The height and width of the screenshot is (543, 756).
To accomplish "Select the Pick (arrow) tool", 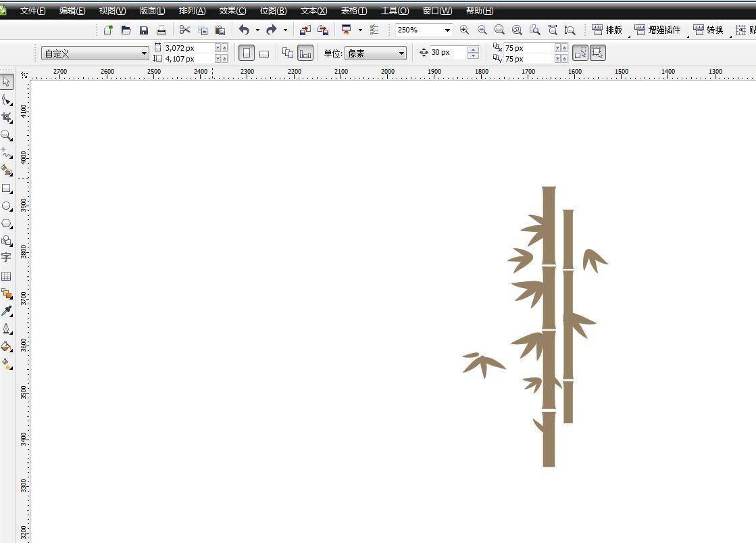I will pyautogui.click(x=7, y=82).
